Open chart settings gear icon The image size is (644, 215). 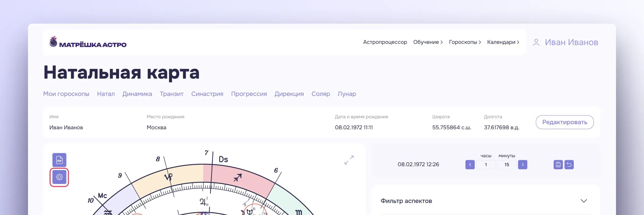pos(59,177)
